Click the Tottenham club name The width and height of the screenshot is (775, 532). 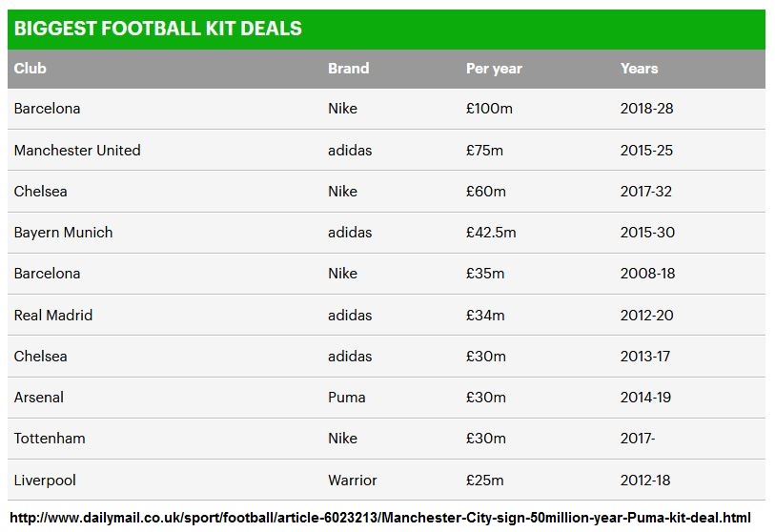50,439
